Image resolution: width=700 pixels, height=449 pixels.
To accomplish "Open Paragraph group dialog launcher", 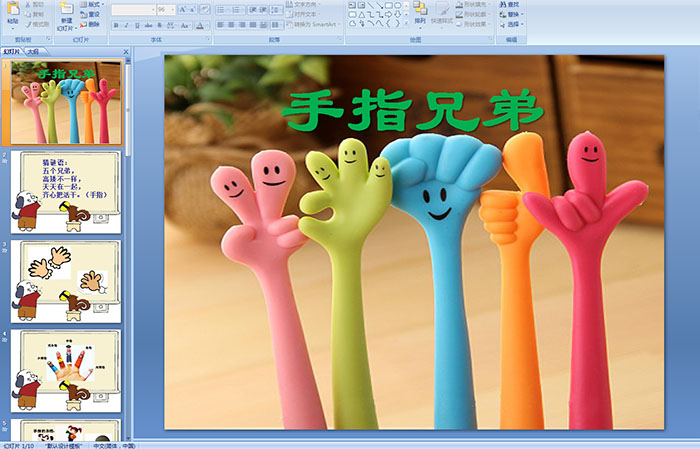I will pyautogui.click(x=340, y=39).
